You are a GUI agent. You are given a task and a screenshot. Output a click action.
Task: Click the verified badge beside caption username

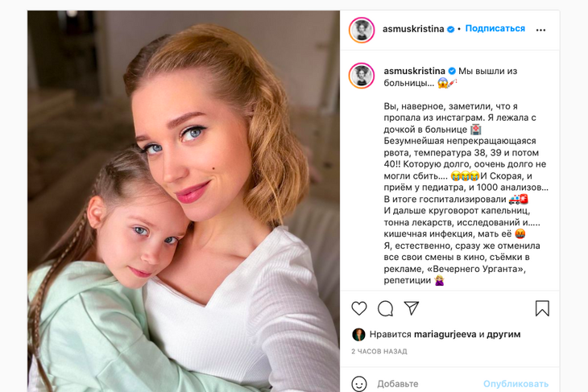(452, 71)
